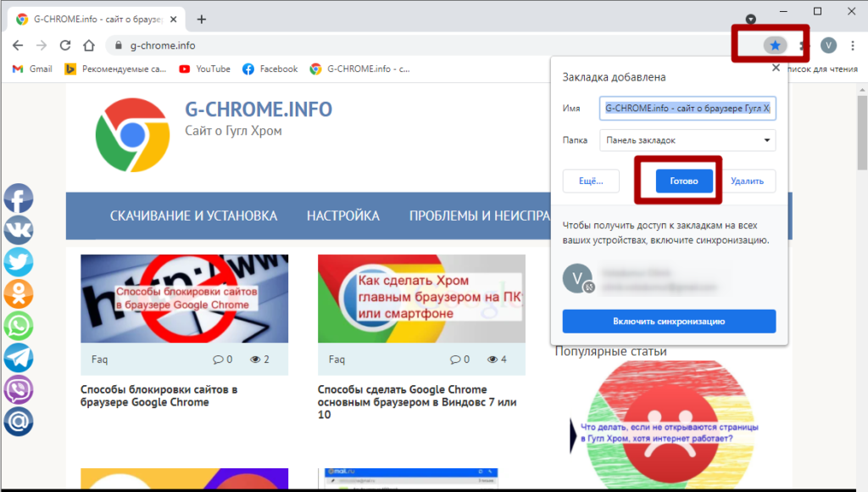Click the Удалить button
Screen dimensions: 868x492
click(747, 182)
